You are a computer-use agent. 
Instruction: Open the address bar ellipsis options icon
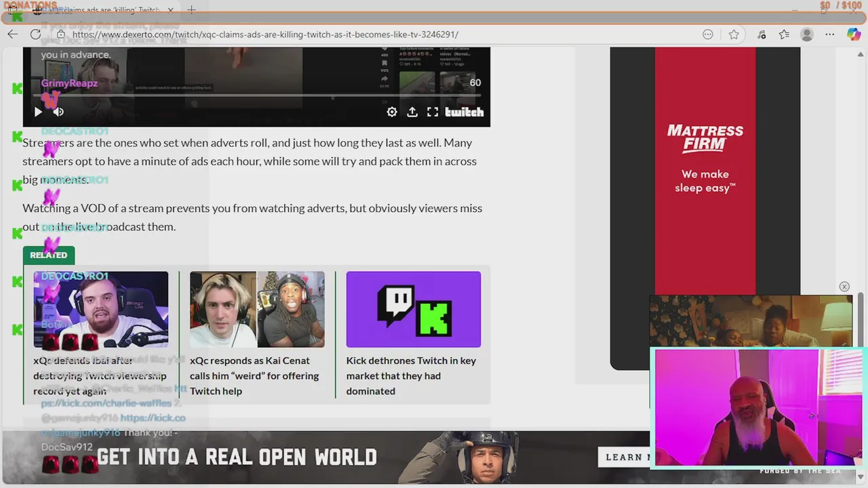point(708,34)
